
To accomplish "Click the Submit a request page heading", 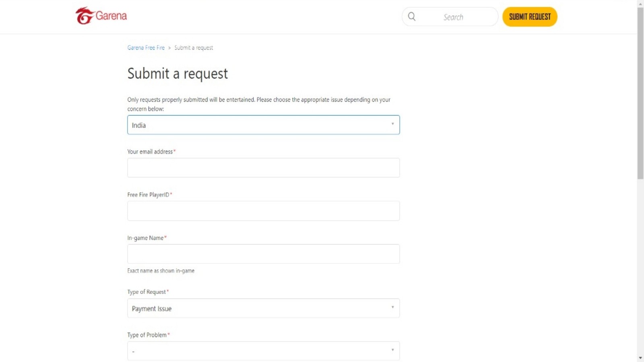I will pos(178,74).
